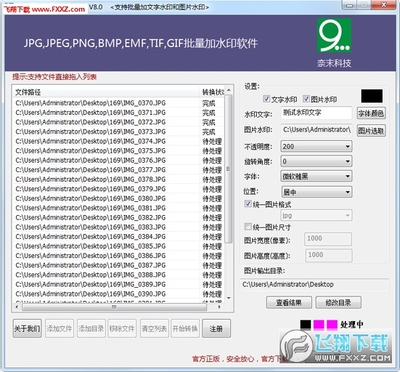
Task: Click the scroll-down arrow of file list
Action: coord(229,298)
